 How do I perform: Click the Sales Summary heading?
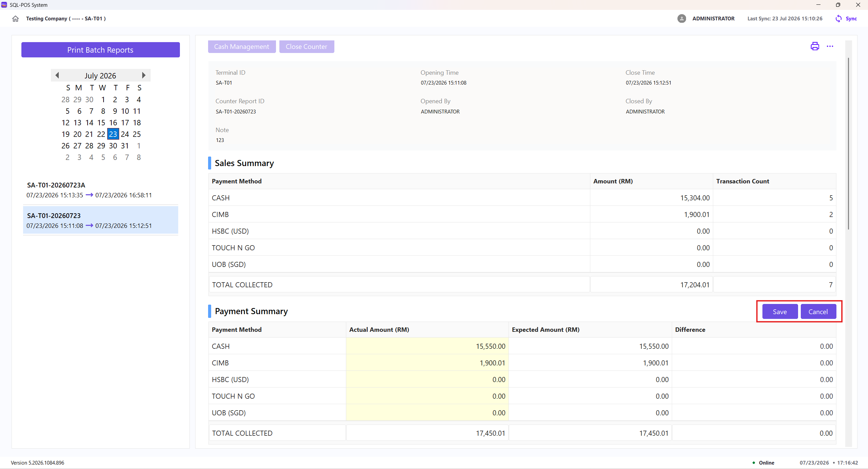click(x=244, y=163)
